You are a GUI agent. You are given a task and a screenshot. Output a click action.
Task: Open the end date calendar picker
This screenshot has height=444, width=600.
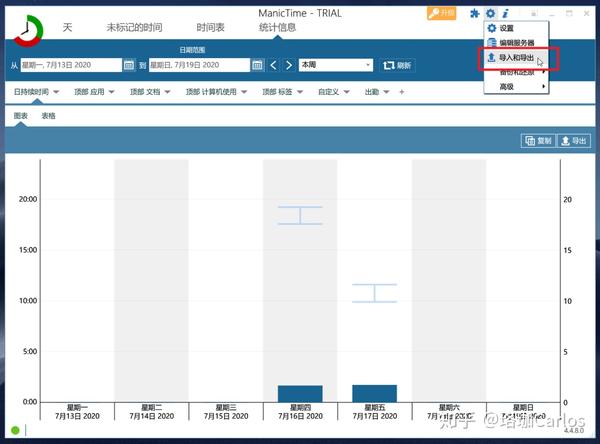pos(258,65)
